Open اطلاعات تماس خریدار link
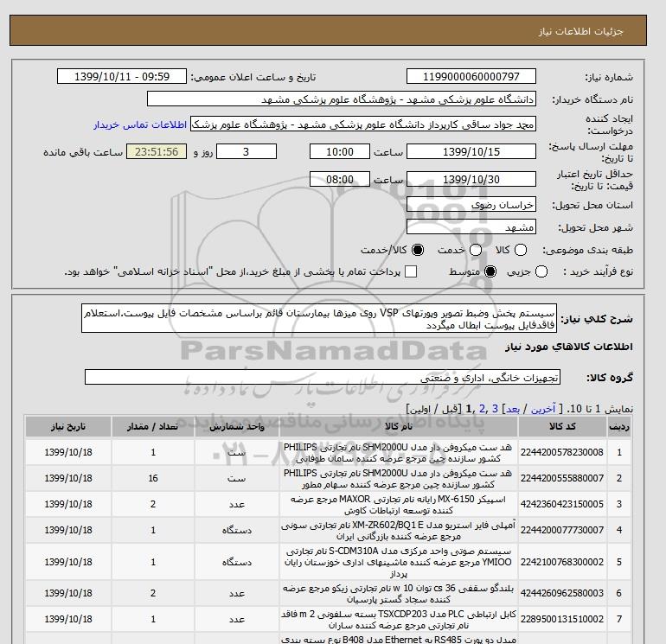This screenshot has height=644, width=666. (x=140, y=125)
